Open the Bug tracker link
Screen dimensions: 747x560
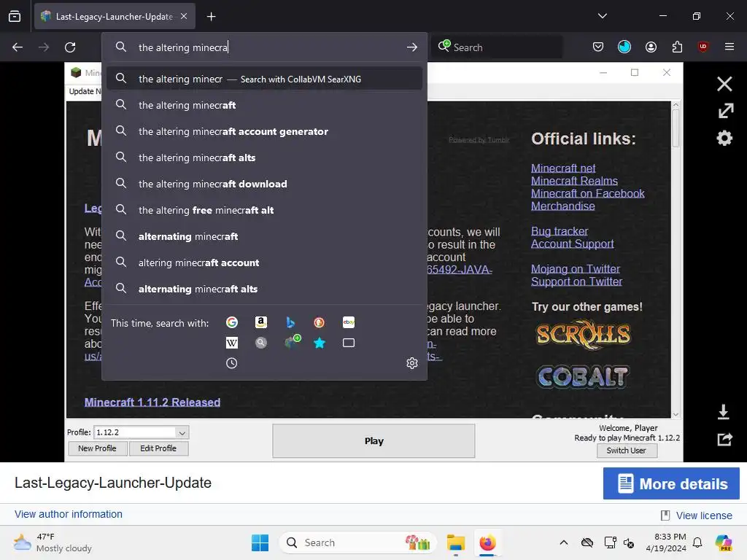point(560,231)
